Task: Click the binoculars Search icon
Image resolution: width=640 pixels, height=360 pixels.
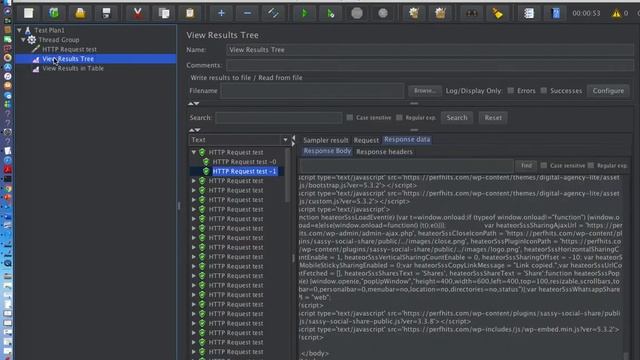Action: (x=471, y=13)
